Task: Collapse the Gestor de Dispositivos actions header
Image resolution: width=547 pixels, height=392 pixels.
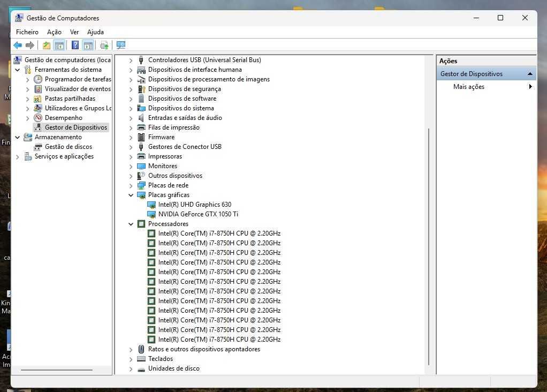Action: click(x=530, y=74)
